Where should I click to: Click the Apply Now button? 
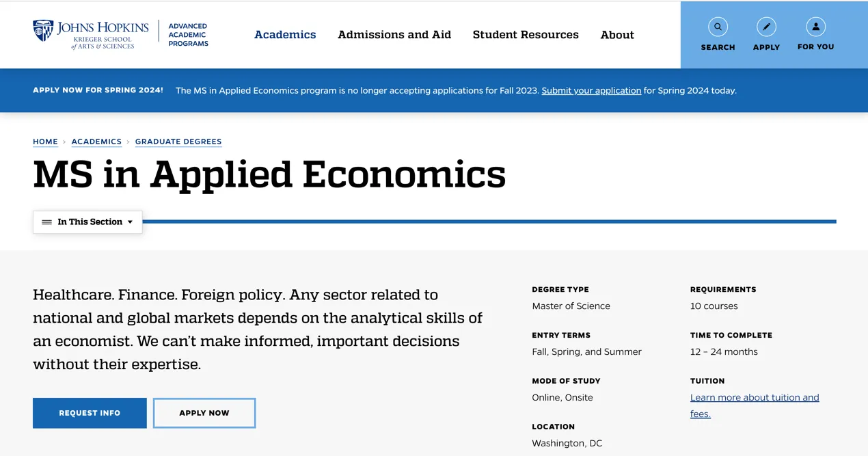click(204, 413)
